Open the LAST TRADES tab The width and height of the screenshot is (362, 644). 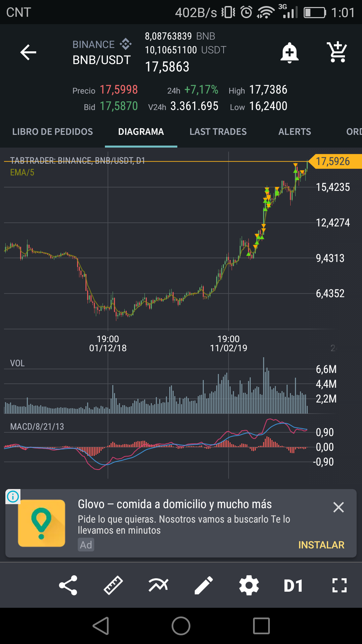[x=218, y=132]
